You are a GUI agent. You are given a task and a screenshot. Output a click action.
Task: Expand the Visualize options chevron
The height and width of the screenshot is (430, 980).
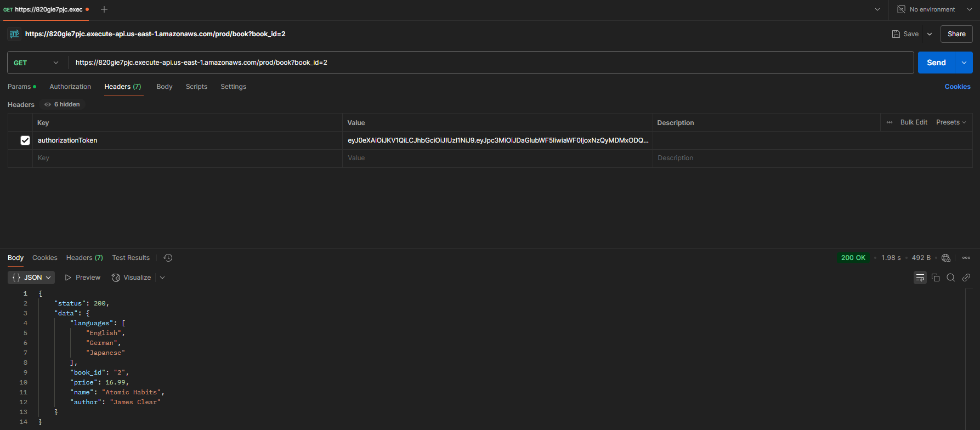point(162,278)
